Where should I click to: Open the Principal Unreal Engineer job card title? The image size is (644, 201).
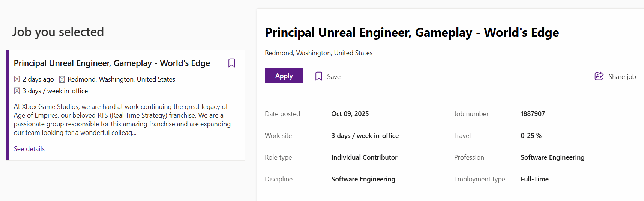tap(112, 63)
